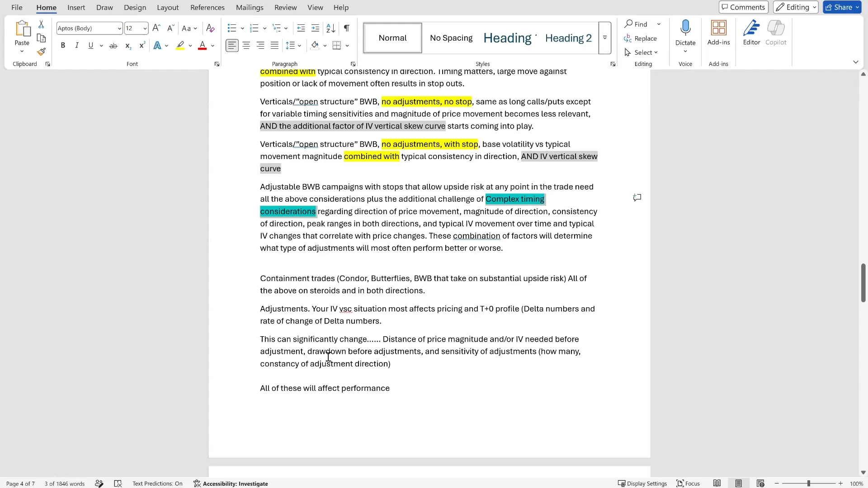Image resolution: width=868 pixels, height=488 pixels.
Task: Open the comment beside the document margin
Action: point(637,197)
